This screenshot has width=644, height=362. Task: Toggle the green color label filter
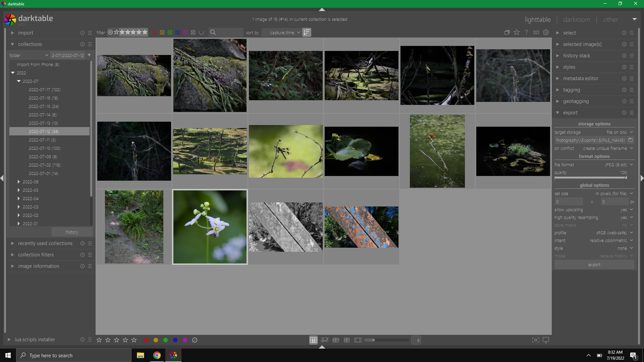click(170, 33)
